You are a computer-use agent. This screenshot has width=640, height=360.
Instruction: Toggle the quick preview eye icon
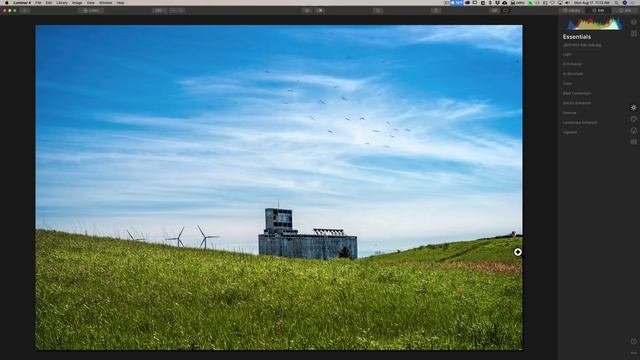pos(307,11)
